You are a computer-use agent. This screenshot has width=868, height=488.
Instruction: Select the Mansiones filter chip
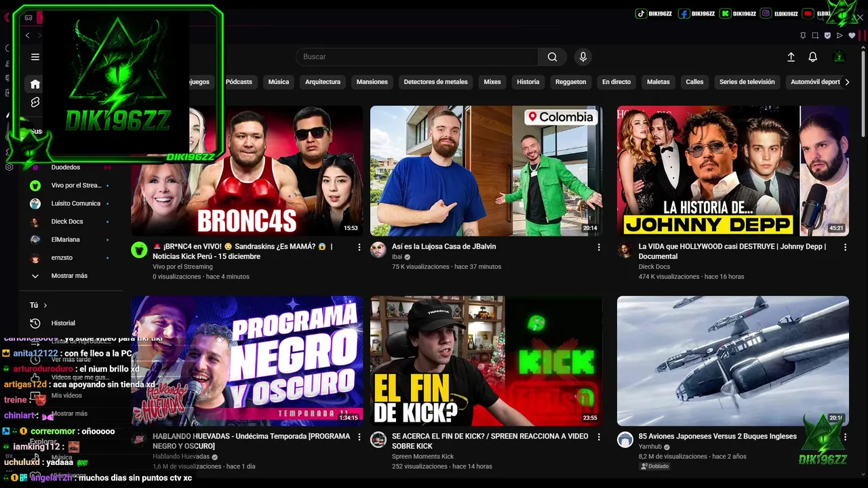(x=372, y=82)
